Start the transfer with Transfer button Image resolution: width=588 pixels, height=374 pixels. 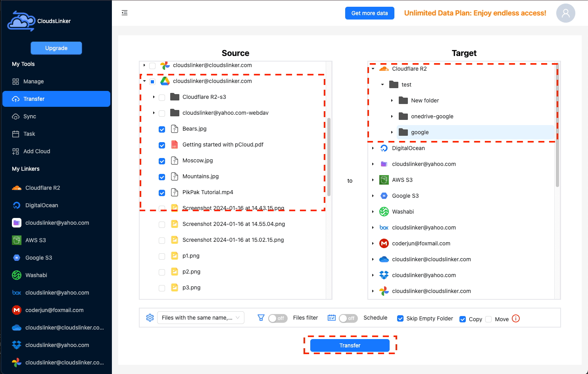350,345
